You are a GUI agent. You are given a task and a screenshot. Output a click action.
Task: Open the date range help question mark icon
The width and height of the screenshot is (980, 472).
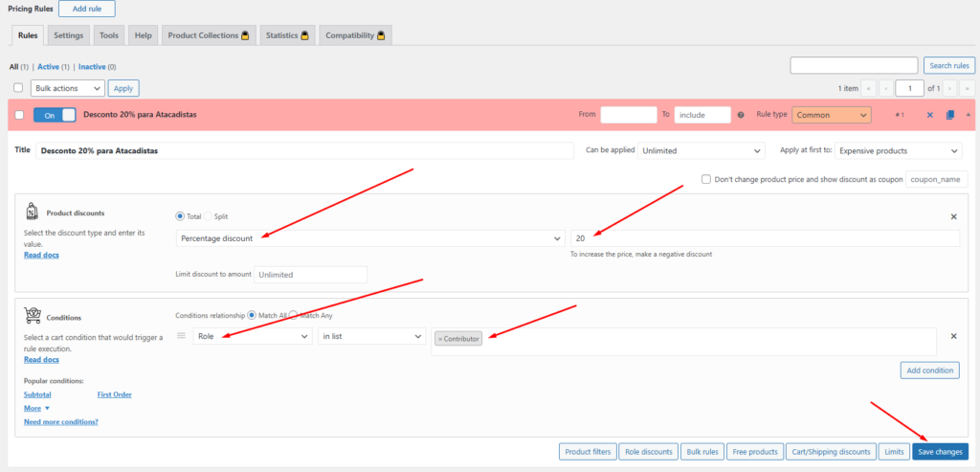tap(741, 115)
